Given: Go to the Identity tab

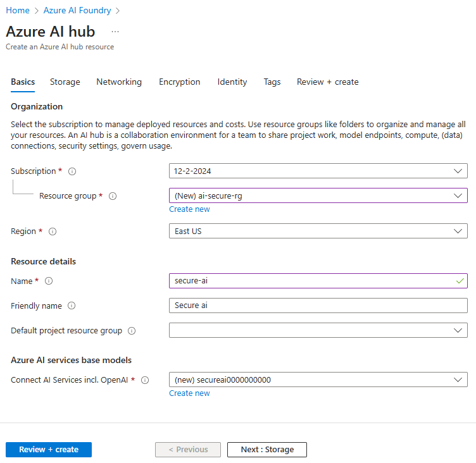Looking at the screenshot, I should point(232,82).
